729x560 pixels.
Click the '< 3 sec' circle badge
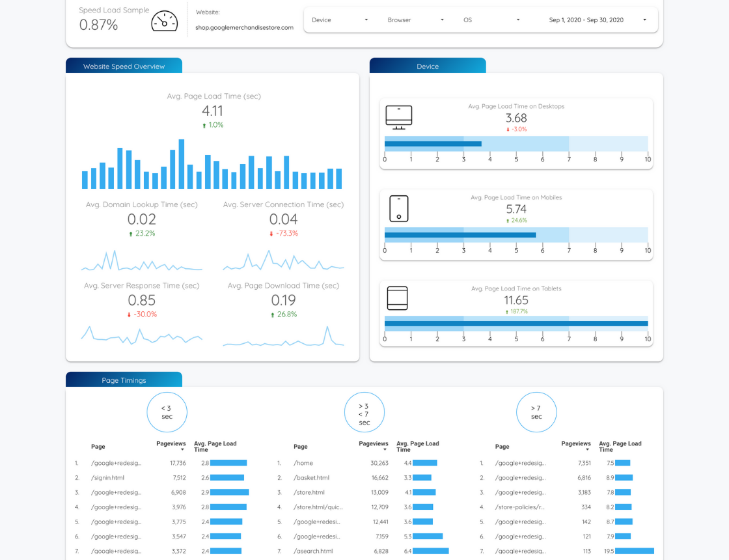pos(167,412)
